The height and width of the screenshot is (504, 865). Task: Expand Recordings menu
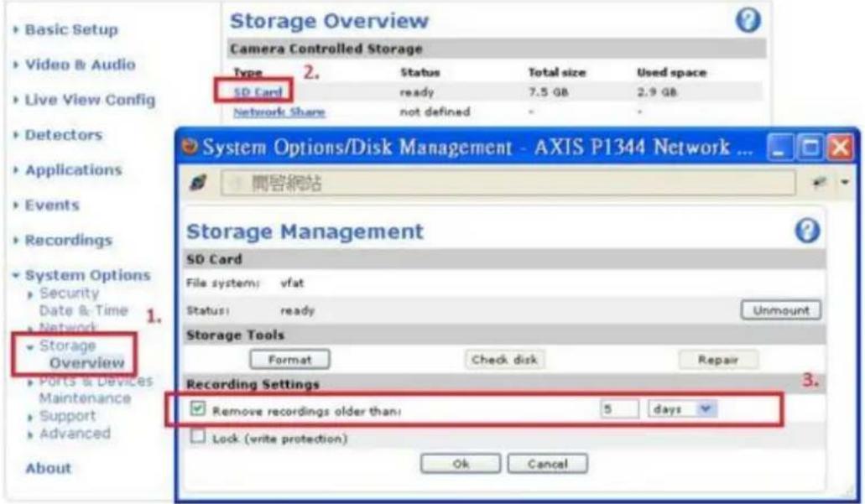pos(64,241)
